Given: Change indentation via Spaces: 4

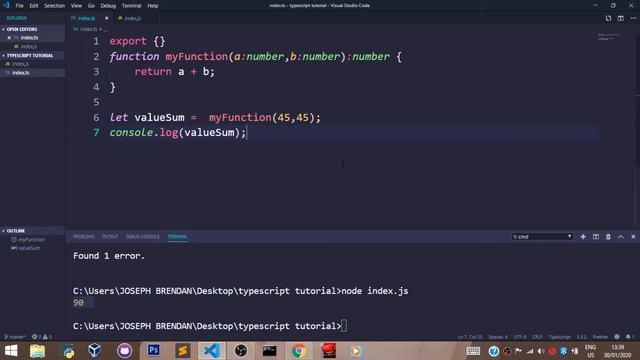Looking at the screenshot, I should 498,337.
